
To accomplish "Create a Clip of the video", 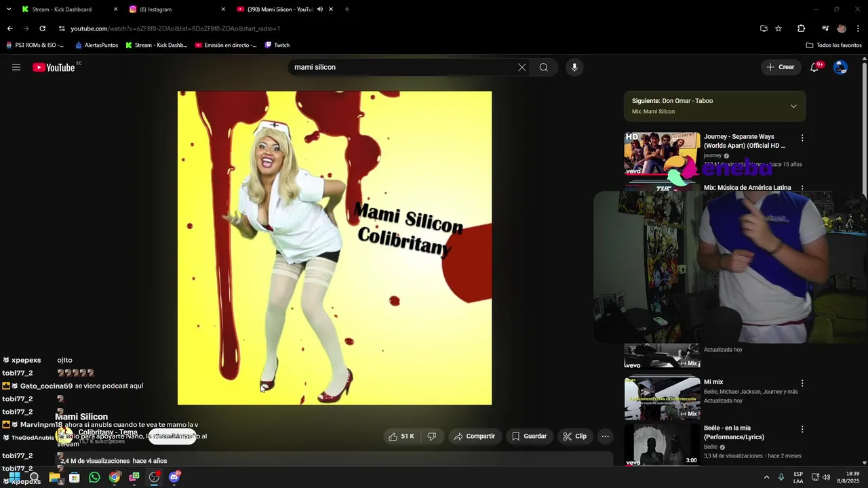I will [x=574, y=436].
